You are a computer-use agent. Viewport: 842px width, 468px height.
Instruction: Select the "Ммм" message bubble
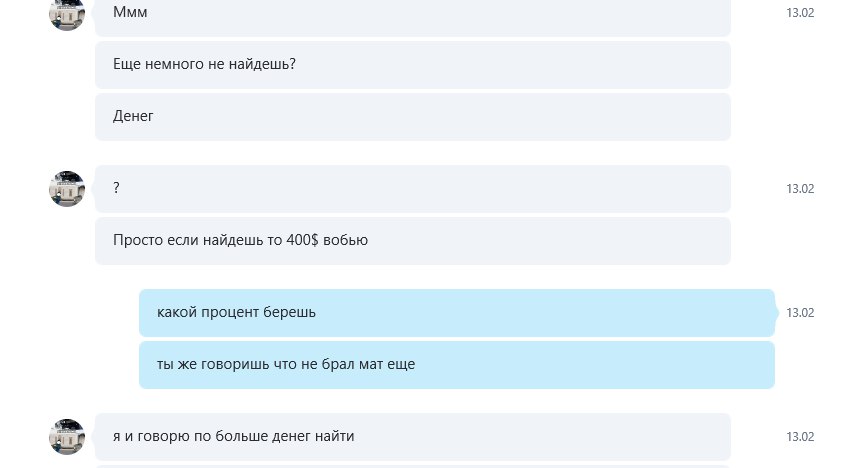[x=412, y=17]
